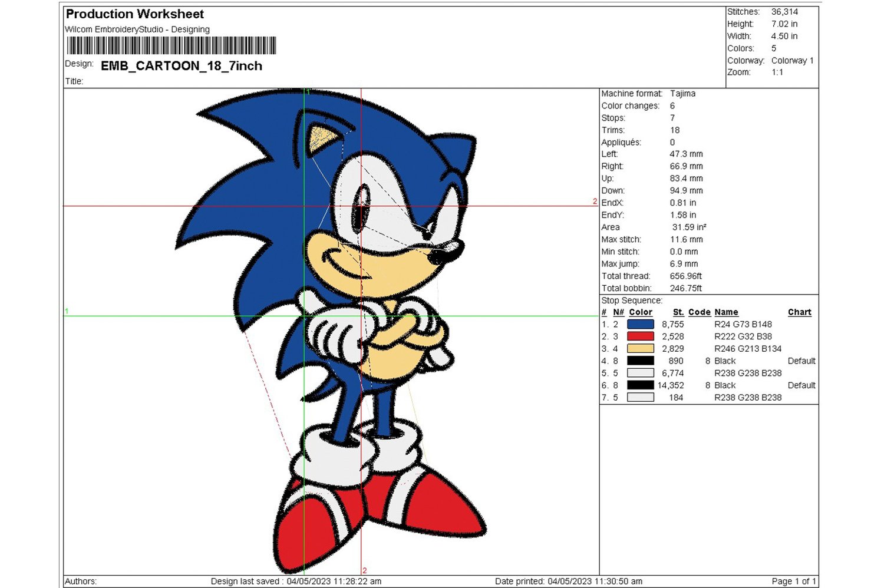Viewport: 884px width, 588px height.
Task: Click the 'Name' column header
Action: click(x=726, y=312)
